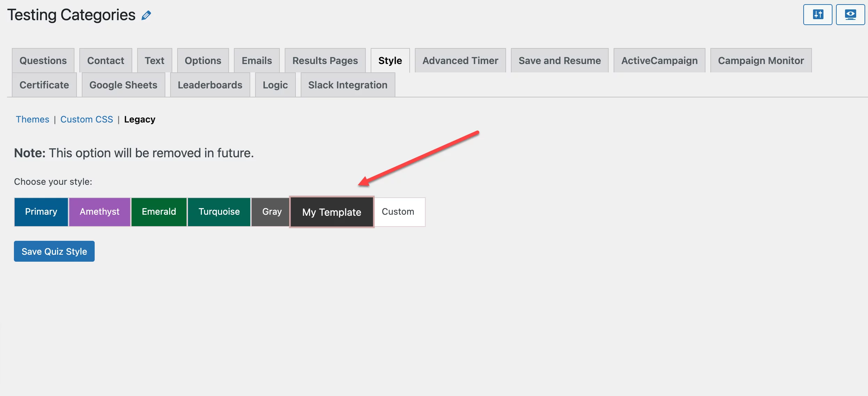Open the Leaderboards tab
Image resolution: width=868 pixels, height=396 pixels.
pyautogui.click(x=210, y=85)
